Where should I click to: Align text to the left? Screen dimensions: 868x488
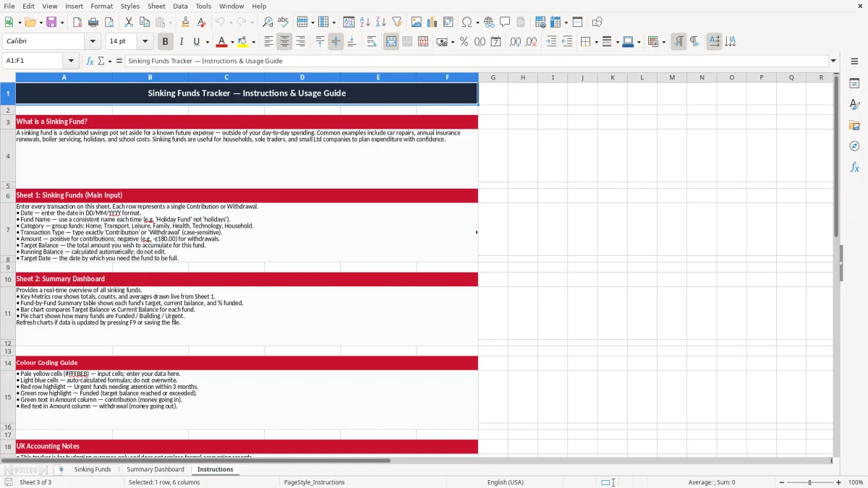pyautogui.click(x=269, y=42)
